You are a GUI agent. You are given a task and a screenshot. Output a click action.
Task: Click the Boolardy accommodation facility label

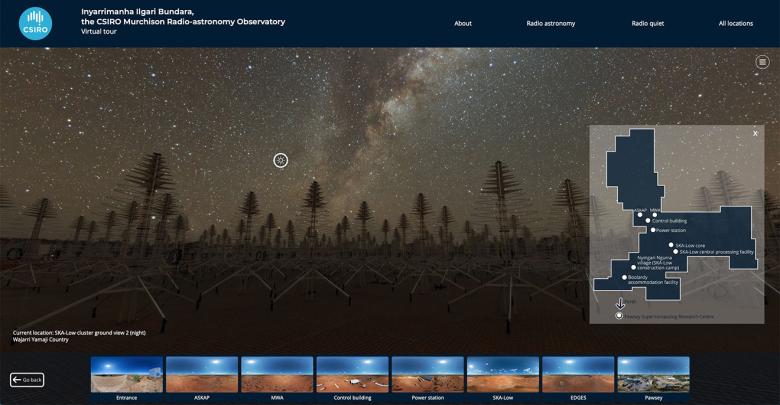[x=653, y=280]
